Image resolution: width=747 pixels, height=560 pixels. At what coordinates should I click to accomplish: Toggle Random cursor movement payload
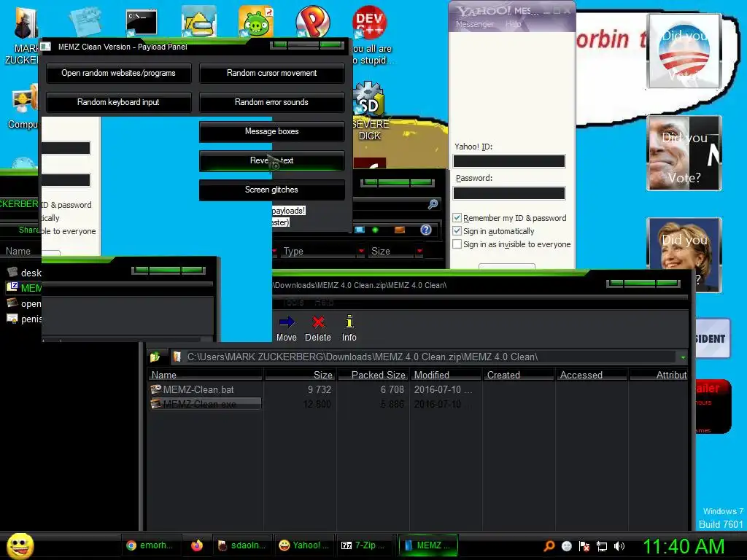pos(271,74)
